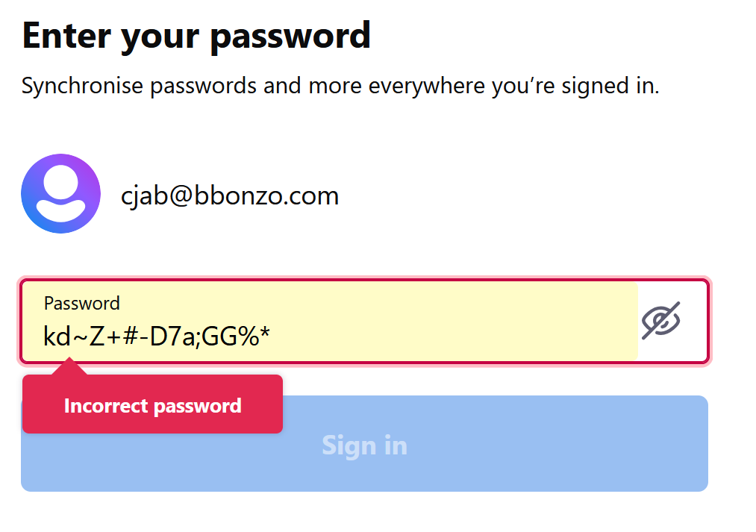Screen dimensions: 756x532
Task: Click the 'Password' floating field label
Action: (81, 303)
